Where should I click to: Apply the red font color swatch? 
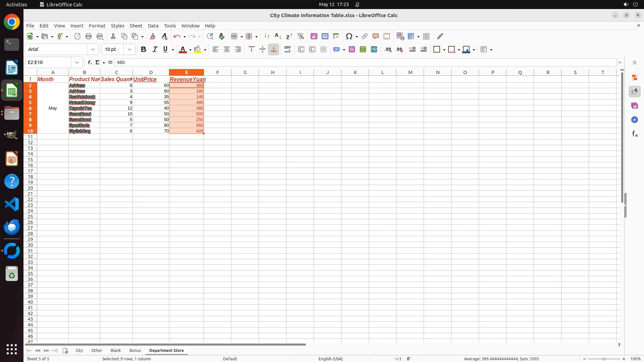pyautogui.click(x=182, y=50)
